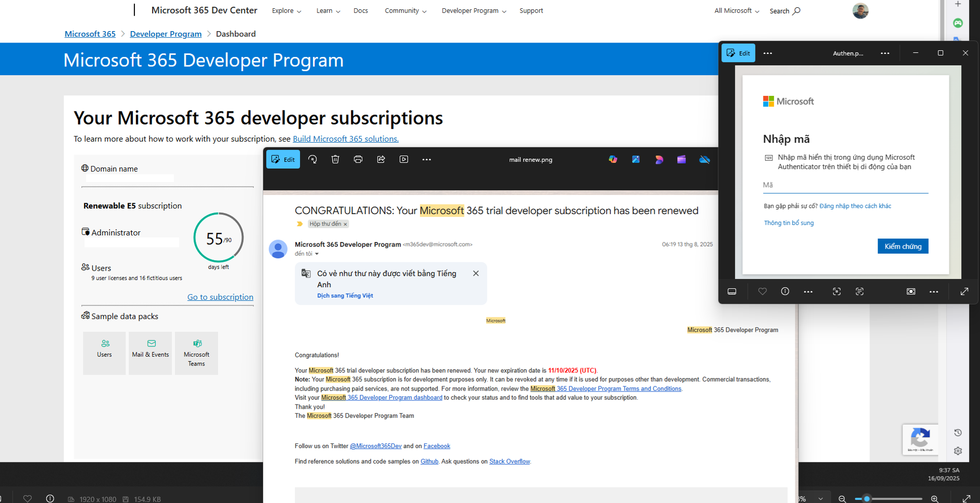980x503 pixels.
Task: Expand the Explore menu
Action: (287, 11)
